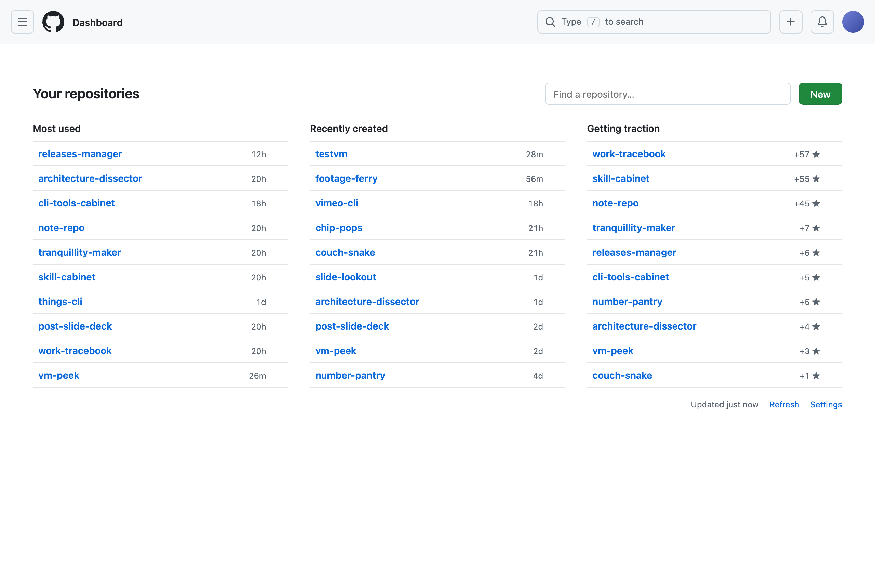This screenshot has width=875, height=588.
Task: Open releases-manager under Getting traction
Action: (x=634, y=252)
